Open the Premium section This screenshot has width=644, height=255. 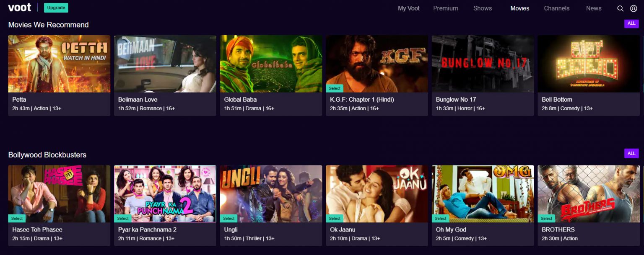point(445,8)
